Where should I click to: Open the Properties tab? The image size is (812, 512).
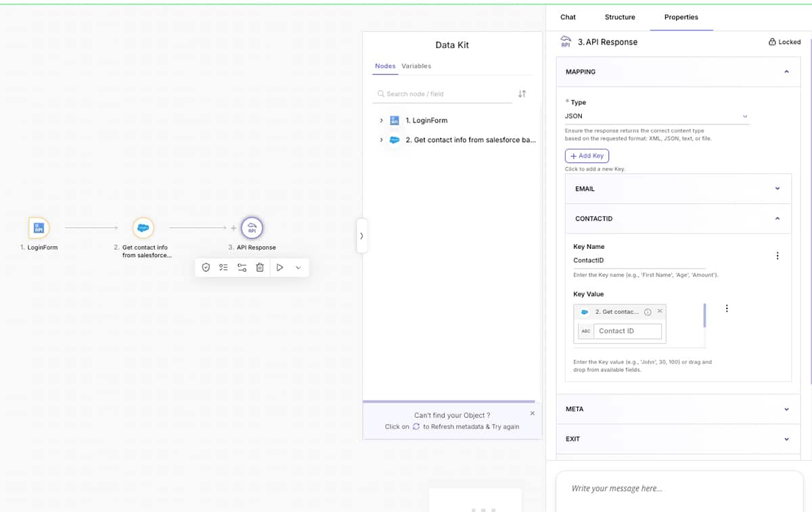681,17
